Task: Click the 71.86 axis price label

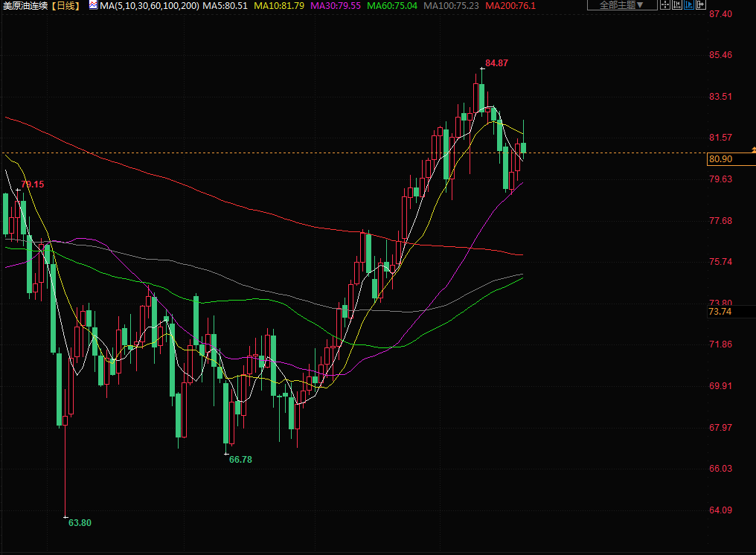Action: tap(720, 344)
